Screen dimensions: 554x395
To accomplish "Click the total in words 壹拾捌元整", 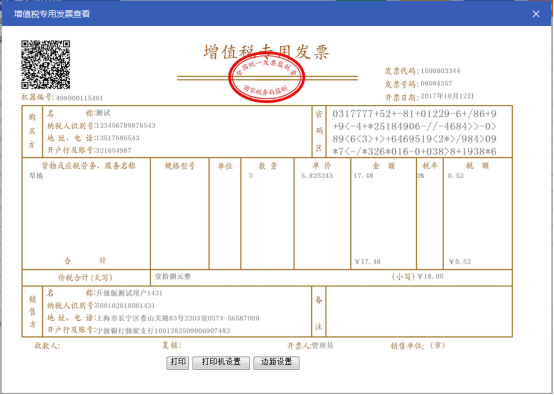I will 173,276.
